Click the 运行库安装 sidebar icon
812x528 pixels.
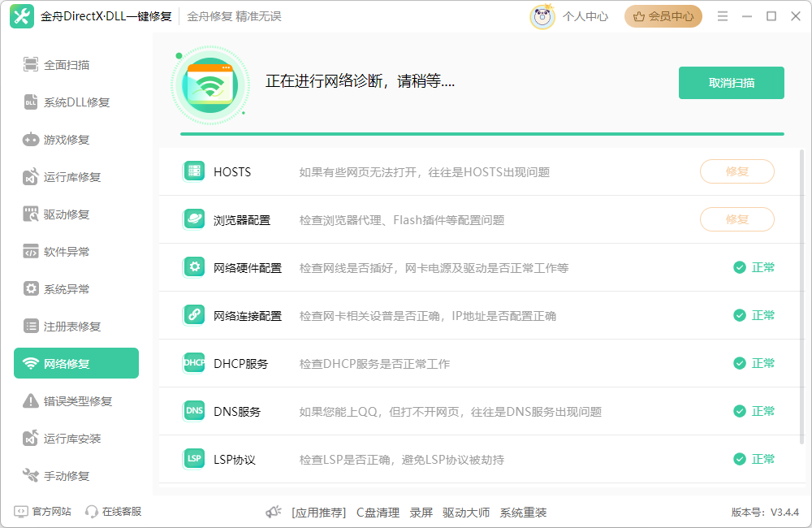tap(31, 438)
